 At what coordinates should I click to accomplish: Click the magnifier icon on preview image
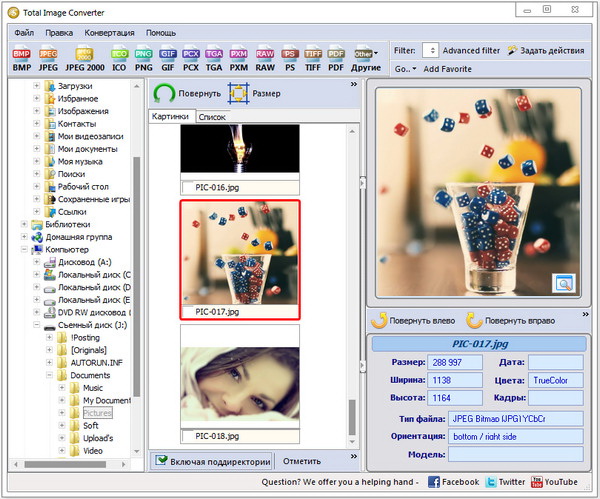[x=565, y=284]
